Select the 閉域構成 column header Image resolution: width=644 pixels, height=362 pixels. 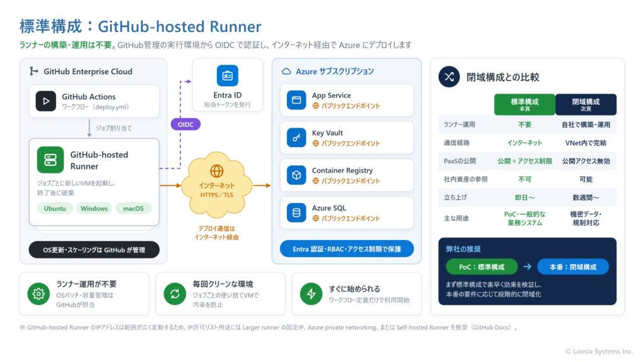[586, 104]
